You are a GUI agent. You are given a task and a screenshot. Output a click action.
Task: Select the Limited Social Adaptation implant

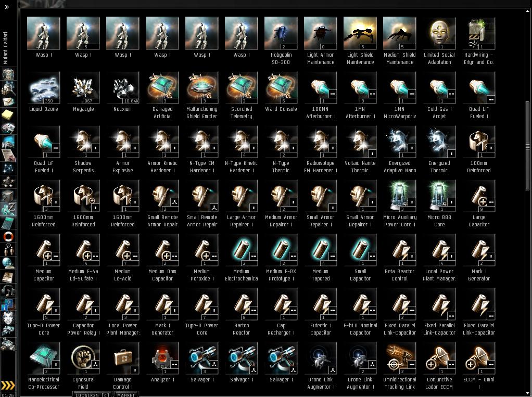(x=439, y=41)
